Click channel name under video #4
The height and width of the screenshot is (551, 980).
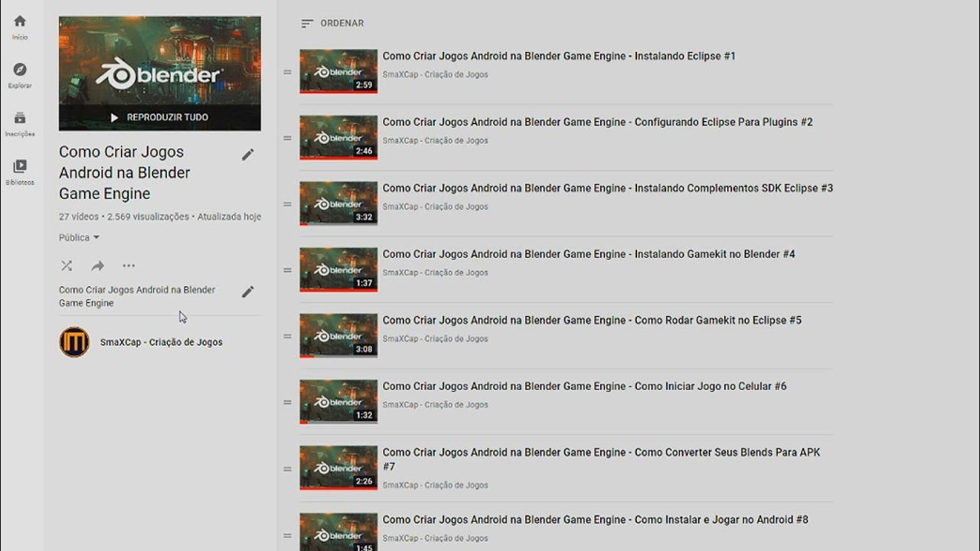(435, 272)
